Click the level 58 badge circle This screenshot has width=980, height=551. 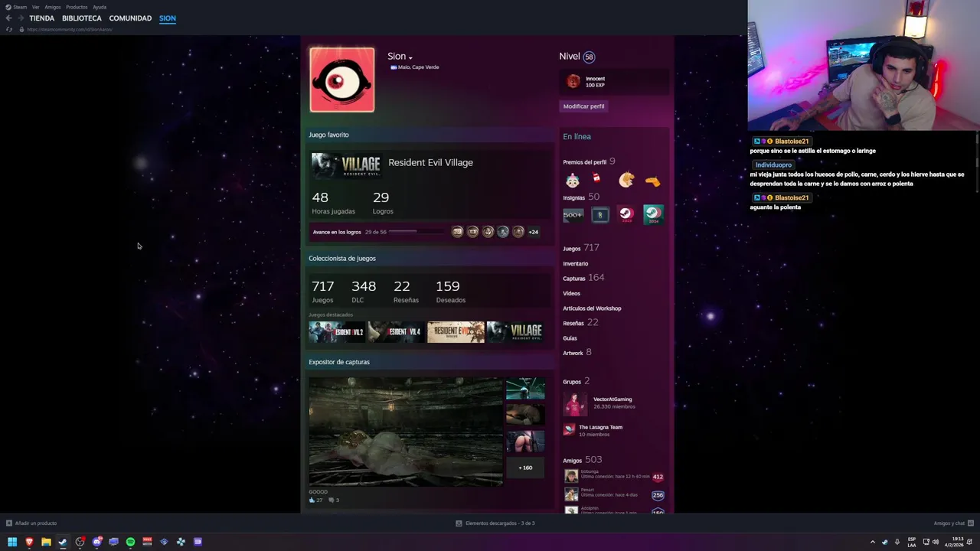tap(589, 57)
